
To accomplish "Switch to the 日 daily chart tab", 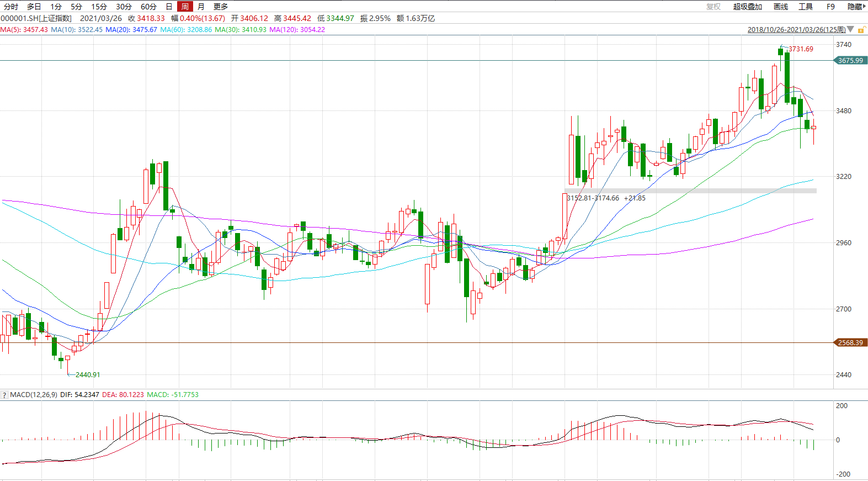I will click(x=169, y=7).
